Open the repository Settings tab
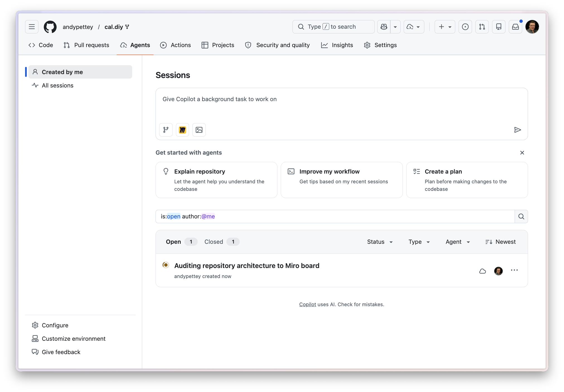Image resolution: width=564 pixels, height=392 pixels. pyautogui.click(x=381, y=45)
